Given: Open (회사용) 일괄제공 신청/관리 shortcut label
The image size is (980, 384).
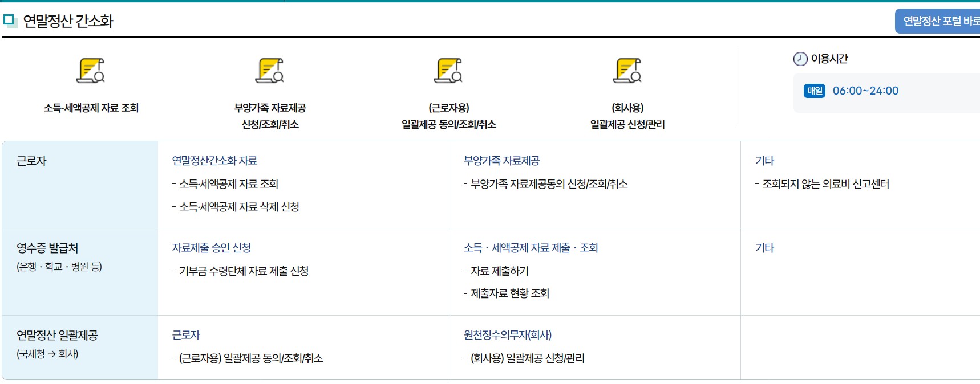Looking at the screenshot, I should [627, 116].
